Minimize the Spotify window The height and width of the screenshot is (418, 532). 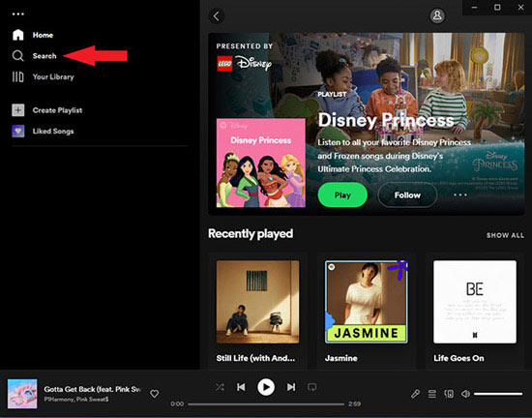(x=474, y=8)
